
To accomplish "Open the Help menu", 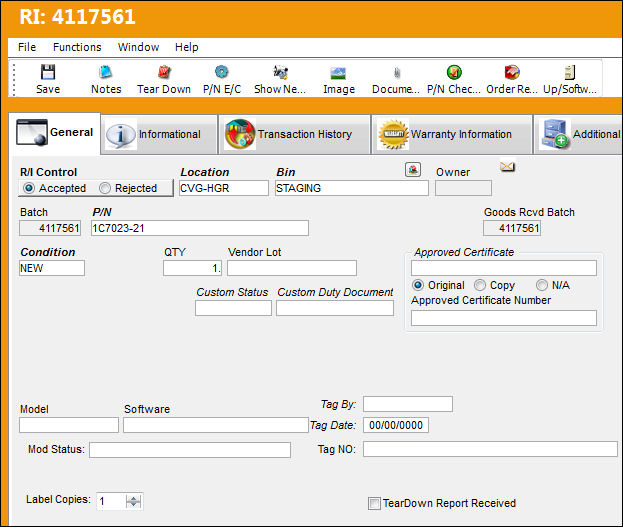I will click(x=187, y=47).
